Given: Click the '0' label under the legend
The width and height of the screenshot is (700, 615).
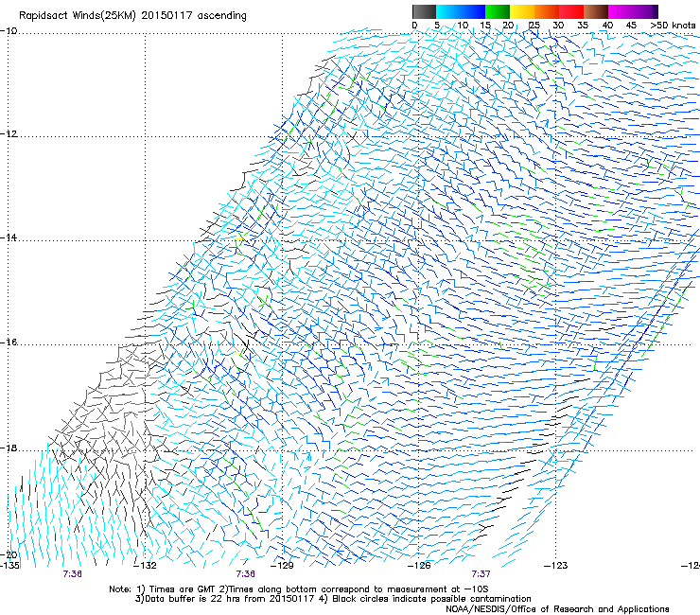Looking at the screenshot, I should (x=414, y=26).
